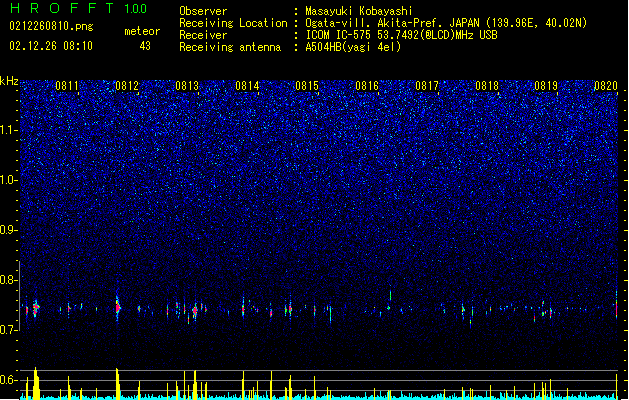Click the HROFFT title text
The width and height of the screenshot is (629, 400).
62,8
